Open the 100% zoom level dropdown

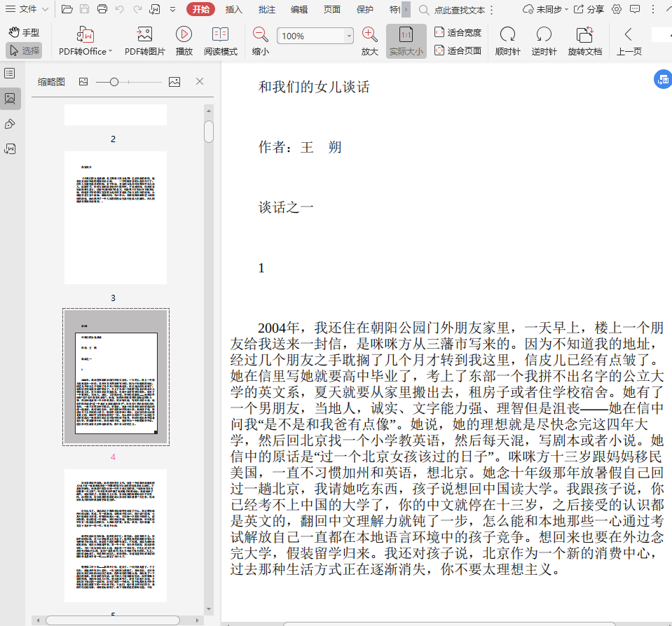(349, 36)
